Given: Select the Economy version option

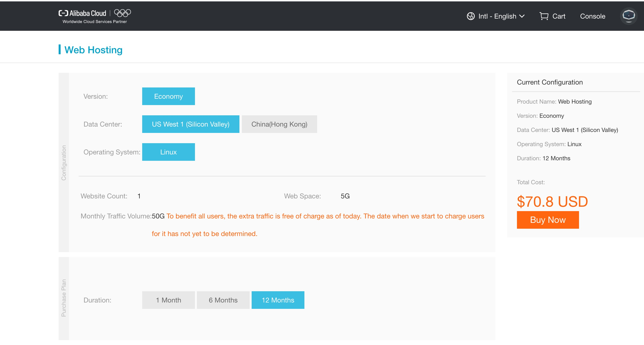Looking at the screenshot, I should pyautogui.click(x=168, y=96).
